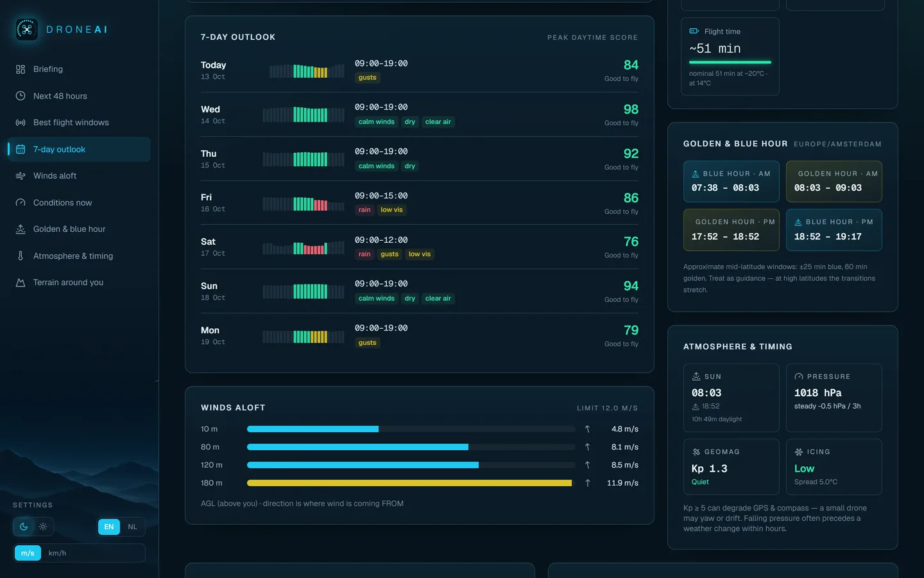Click the 1018 hPa pressure value
924x578 pixels.
click(x=818, y=393)
